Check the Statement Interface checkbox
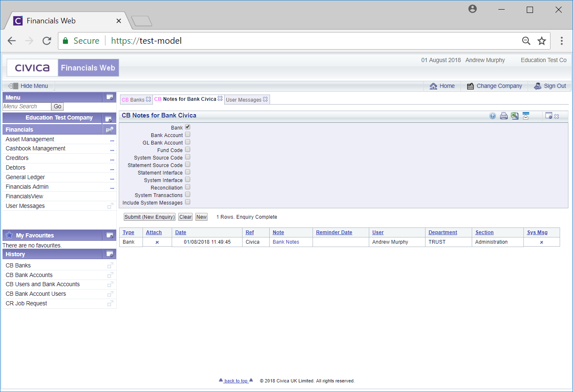This screenshot has width=573, height=392. [x=188, y=172]
